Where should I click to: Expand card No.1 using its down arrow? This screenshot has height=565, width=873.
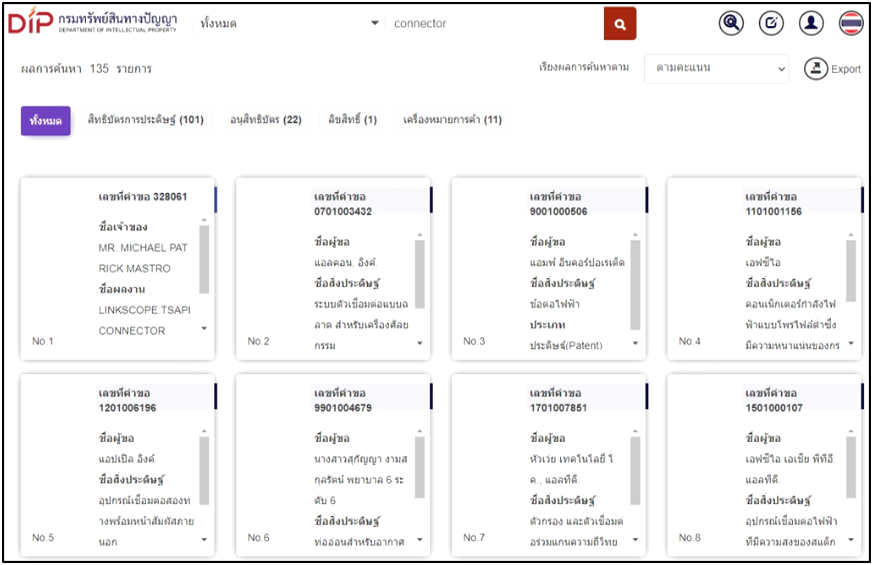coord(204,328)
